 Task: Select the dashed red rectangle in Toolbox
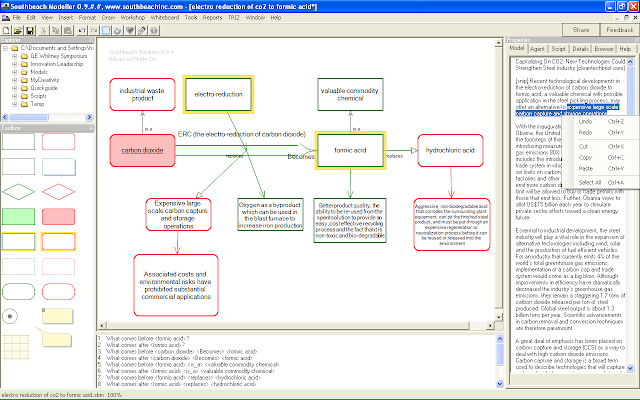tap(58, 267)
